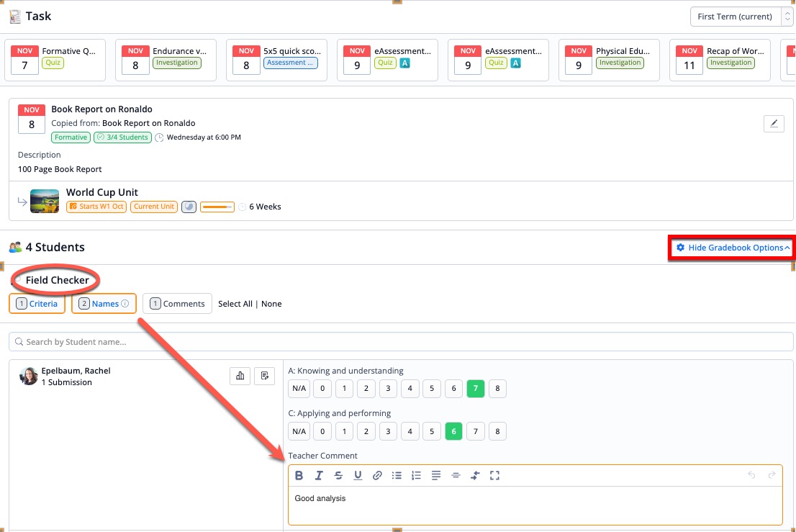Open the bar chart icon for Rachel Epelbaum

click(240, 375)
